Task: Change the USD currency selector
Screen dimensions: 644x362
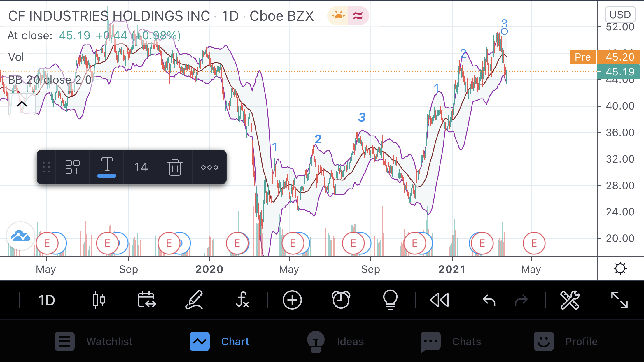Action: tap(620, 15)
